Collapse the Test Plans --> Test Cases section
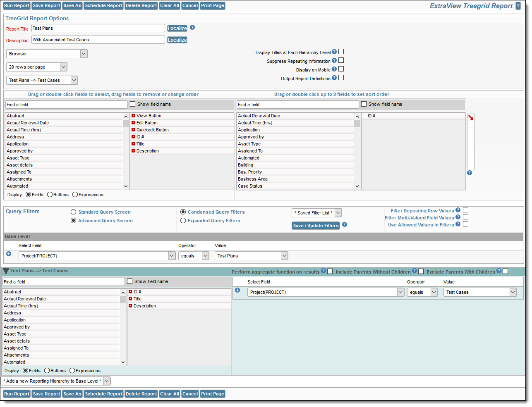This screenshot has width=532, height=407. point(6,271)
